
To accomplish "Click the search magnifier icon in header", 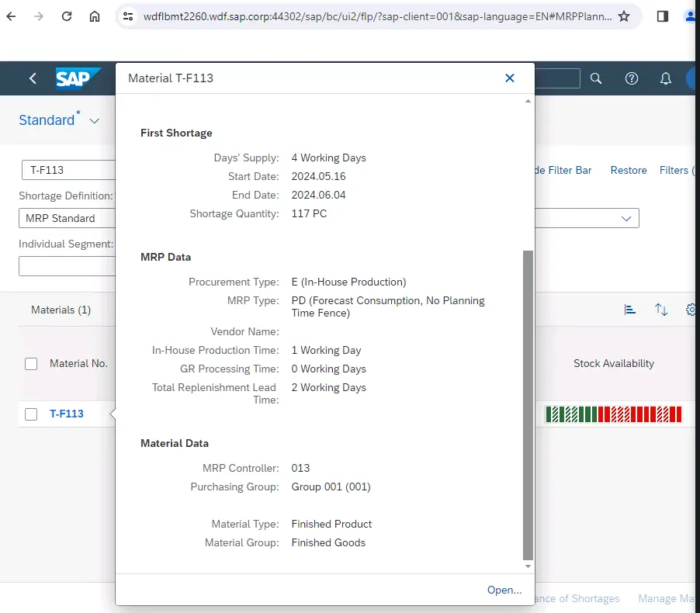I will click(x=596, y=78).
